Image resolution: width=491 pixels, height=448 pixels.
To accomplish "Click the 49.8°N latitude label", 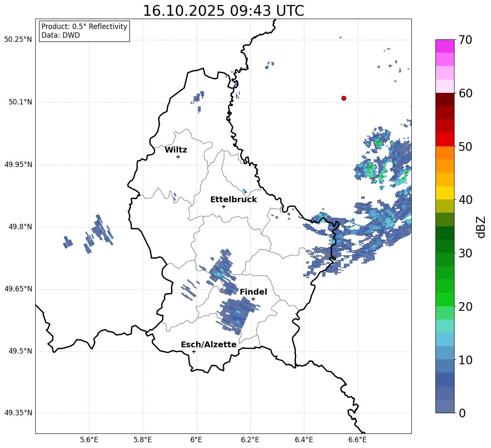I will click(x=20, y=227).
